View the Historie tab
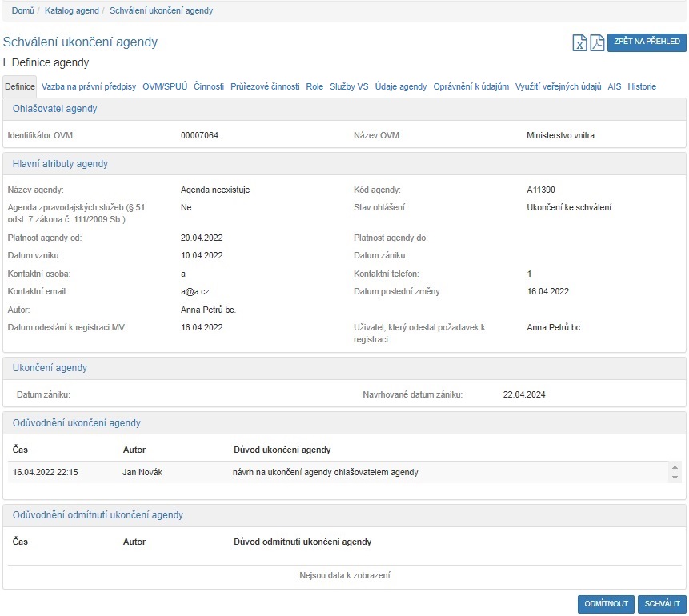The image size is (689, 616). click(642, 86)
